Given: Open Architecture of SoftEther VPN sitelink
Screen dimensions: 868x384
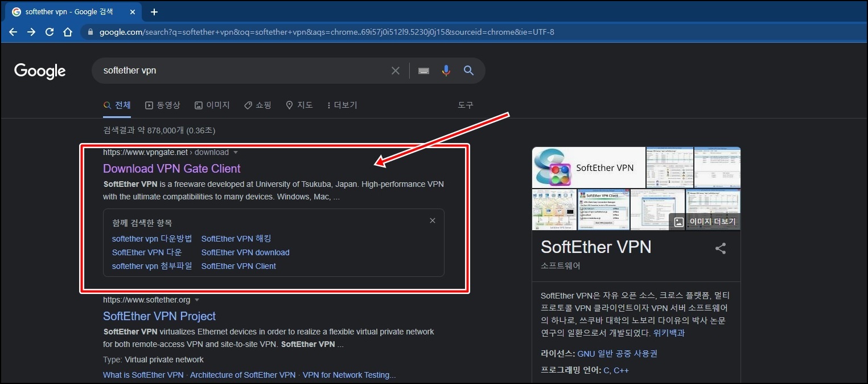Looking at the screenshot, I should tap(243, 375).
